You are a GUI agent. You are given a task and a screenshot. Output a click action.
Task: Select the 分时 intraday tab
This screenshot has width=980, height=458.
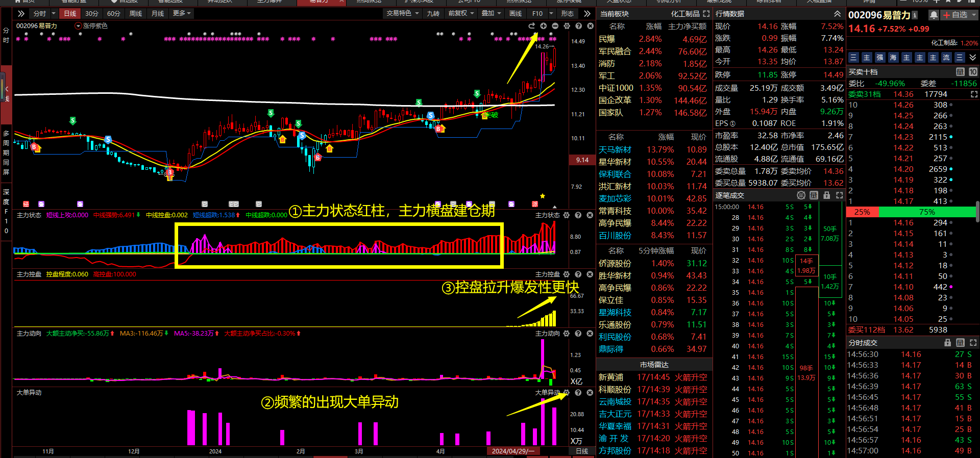click(39, 13)
